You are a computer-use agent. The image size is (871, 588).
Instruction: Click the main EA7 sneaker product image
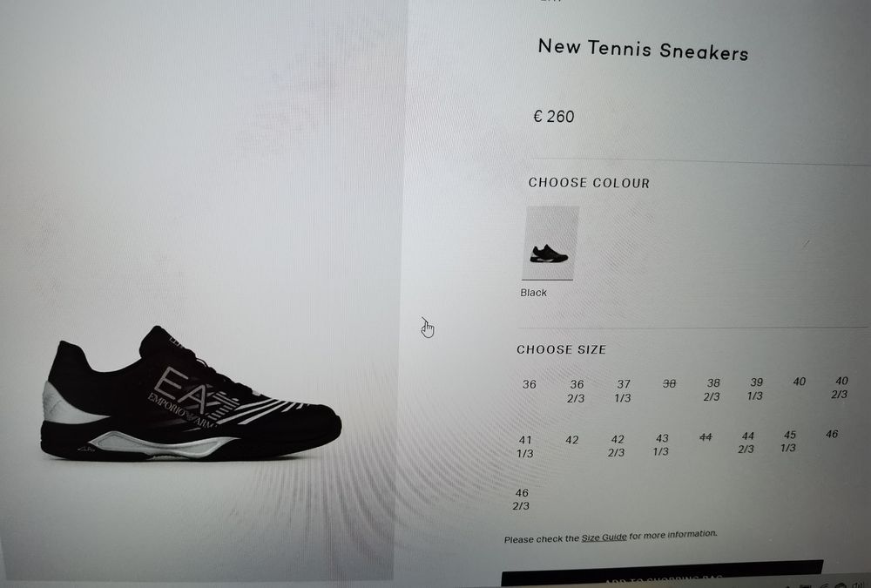[191, 394]
